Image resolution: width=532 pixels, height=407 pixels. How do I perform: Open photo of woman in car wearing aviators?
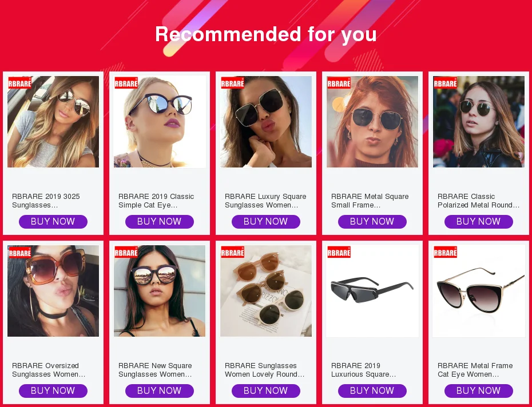[53, 122]
